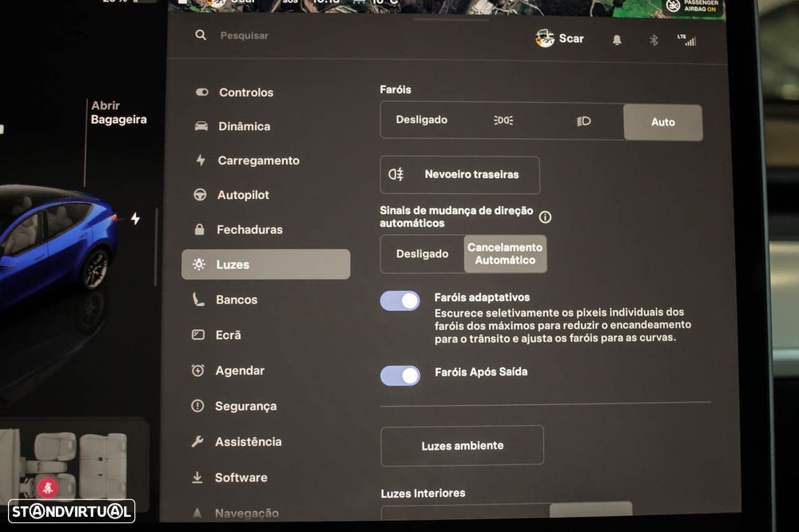Tap Abrir Bagageira to open trunk
This screenshot has width=799, height=532.
119,112
